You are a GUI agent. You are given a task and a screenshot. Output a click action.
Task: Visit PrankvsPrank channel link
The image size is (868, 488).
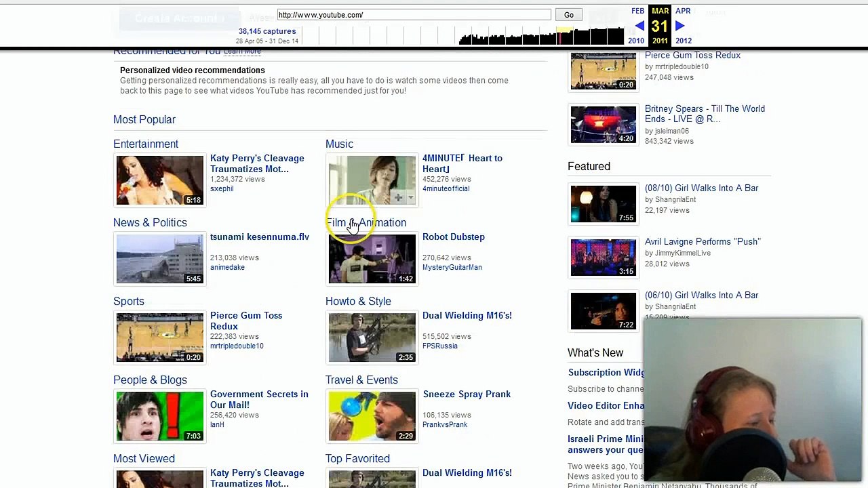[445, 424]
